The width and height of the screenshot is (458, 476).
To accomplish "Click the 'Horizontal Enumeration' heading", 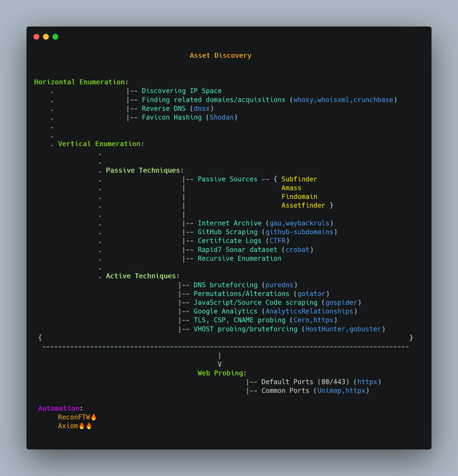I will click(79, 82).
